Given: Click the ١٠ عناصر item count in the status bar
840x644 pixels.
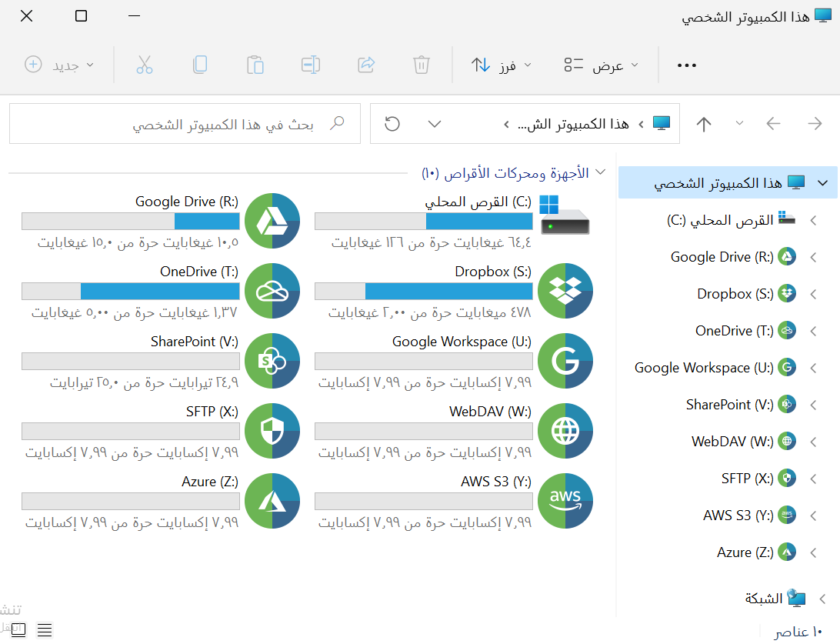Looking at the screenshot, I should click(798, 632).
